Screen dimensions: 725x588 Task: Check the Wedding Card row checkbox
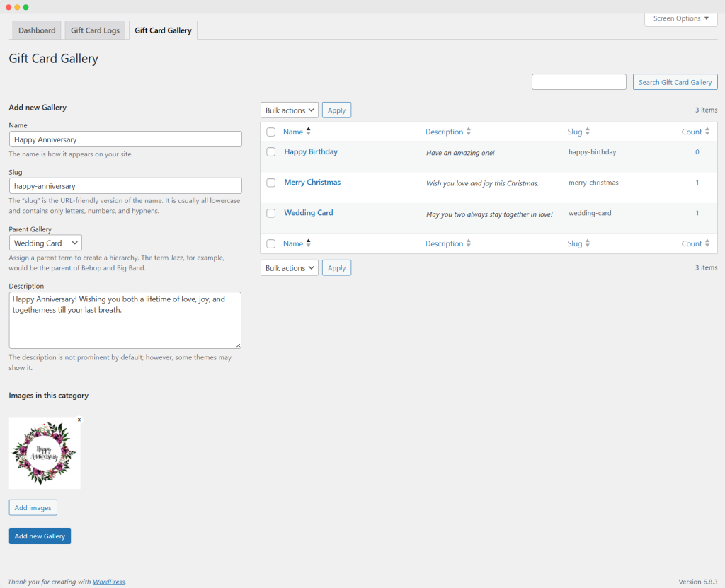pyautogui.click(x=271, y=213)
